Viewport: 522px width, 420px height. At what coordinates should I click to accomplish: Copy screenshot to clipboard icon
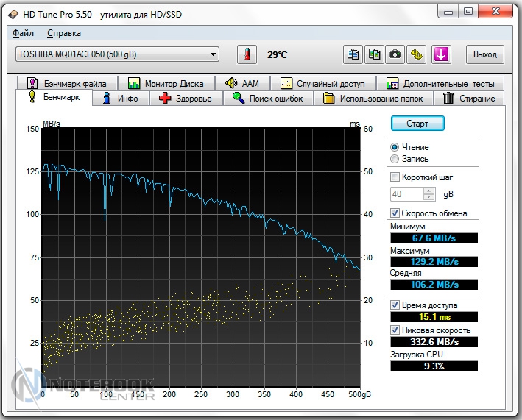[375, 54]
